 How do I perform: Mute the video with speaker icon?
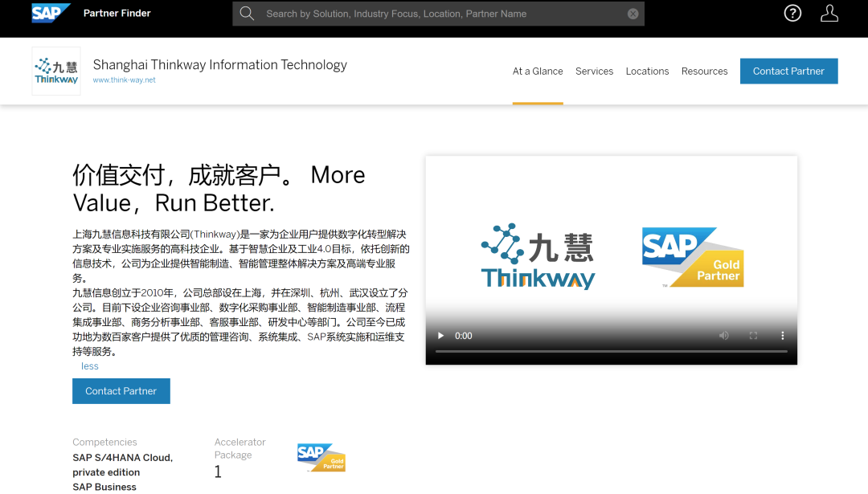coord(723,336)
